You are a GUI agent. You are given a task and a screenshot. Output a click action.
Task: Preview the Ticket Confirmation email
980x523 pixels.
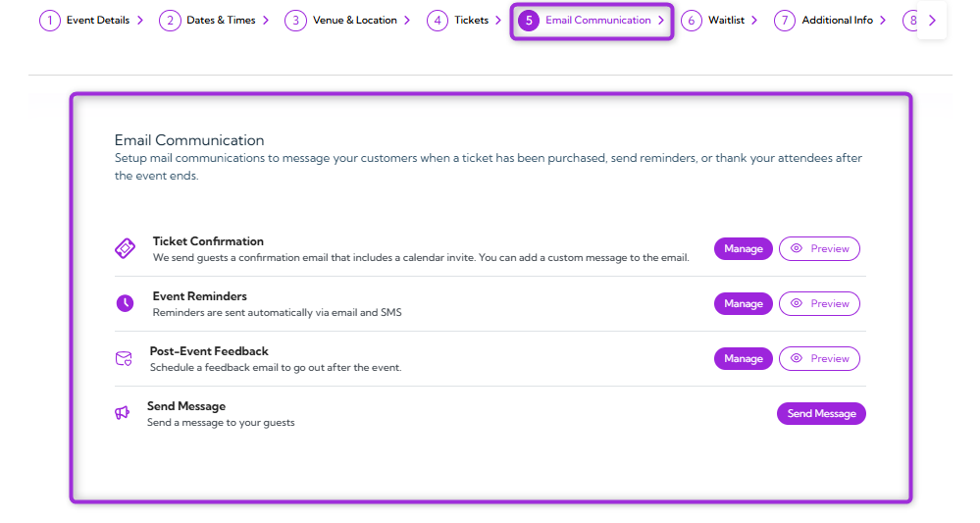click(x=819, y=248)
